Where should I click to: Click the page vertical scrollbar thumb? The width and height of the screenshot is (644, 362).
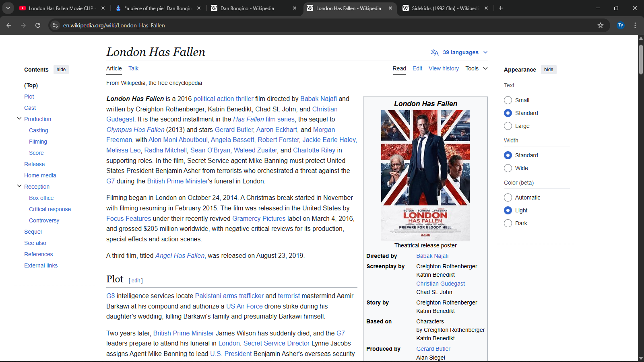[x=641, y=59]
